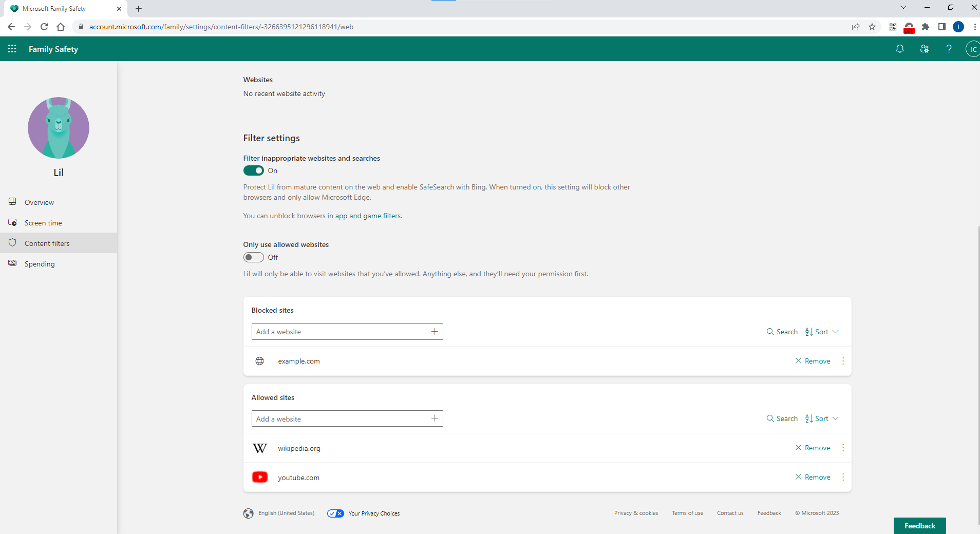Click the red OFF extension icon
The width and height of the screenshot is (980, 534).
coord(909,28)
